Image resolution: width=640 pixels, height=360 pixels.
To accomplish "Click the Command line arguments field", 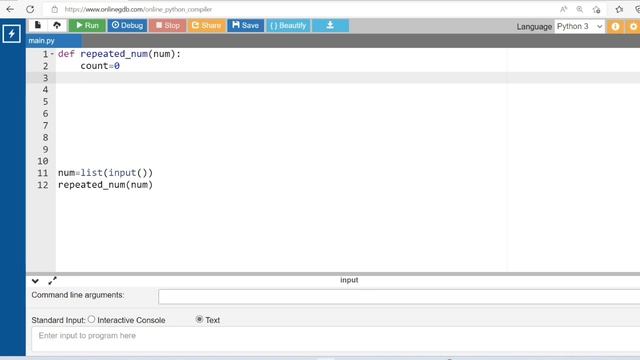I will click(399, 296).
